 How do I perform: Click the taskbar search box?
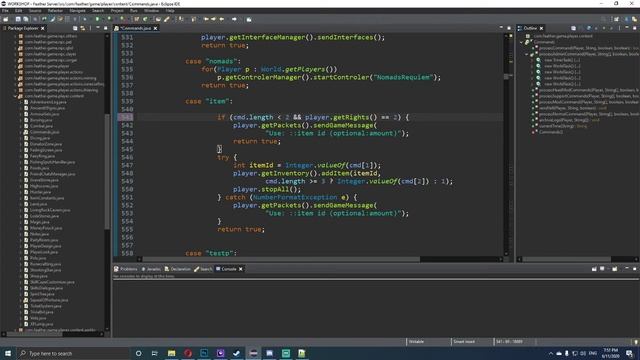[x=73, y=353]
